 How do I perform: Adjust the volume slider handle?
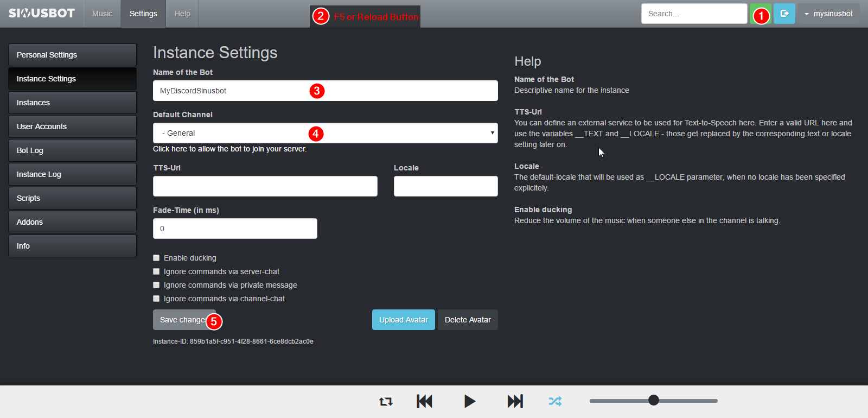coord(654,401)
